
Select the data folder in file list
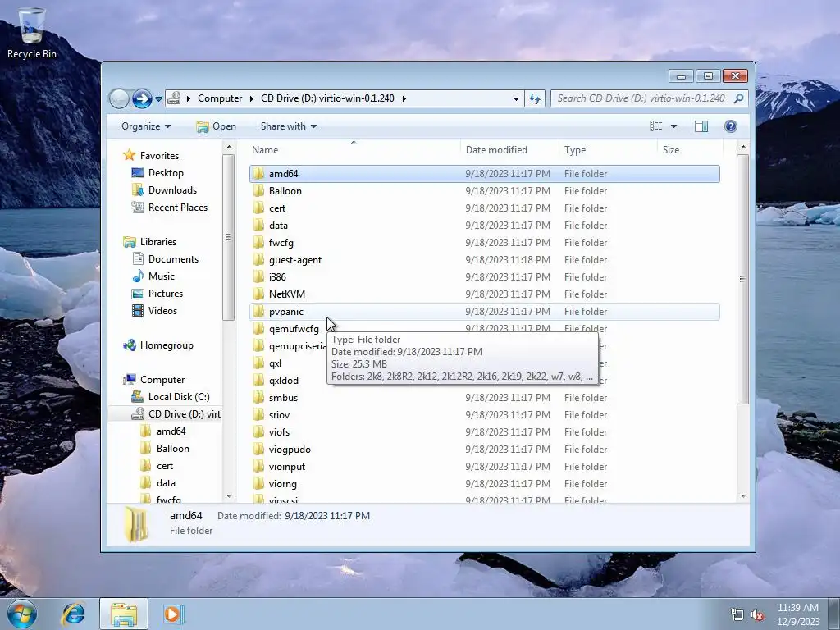point(484,225)
